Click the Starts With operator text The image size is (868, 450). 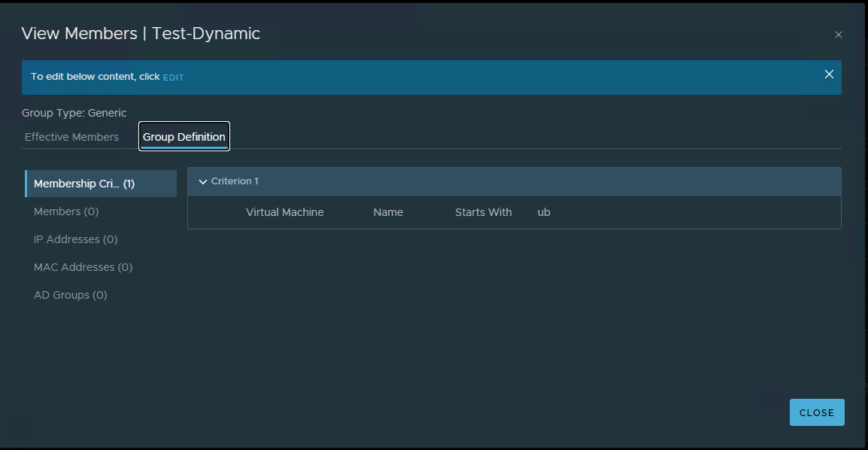tap(483, 212)
